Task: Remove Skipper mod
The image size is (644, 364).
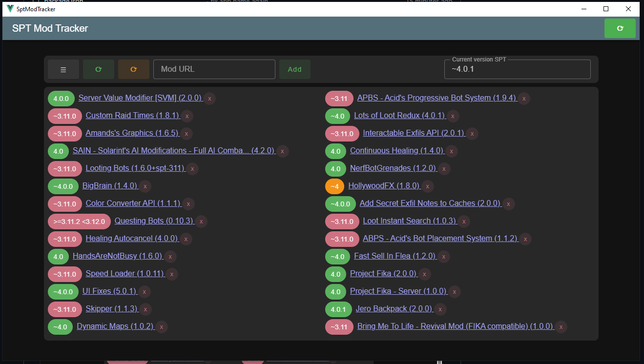Action: pyautogui.click(x=145, y=309)
